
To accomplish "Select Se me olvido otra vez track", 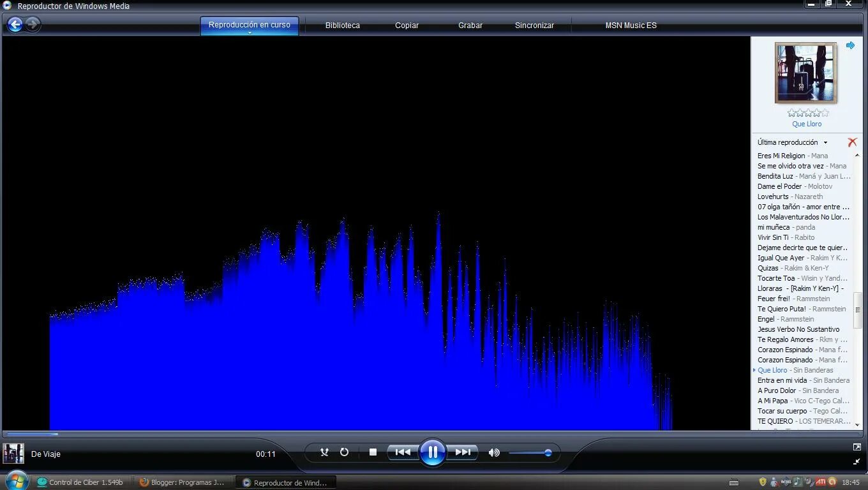I will tap(804, 166).
